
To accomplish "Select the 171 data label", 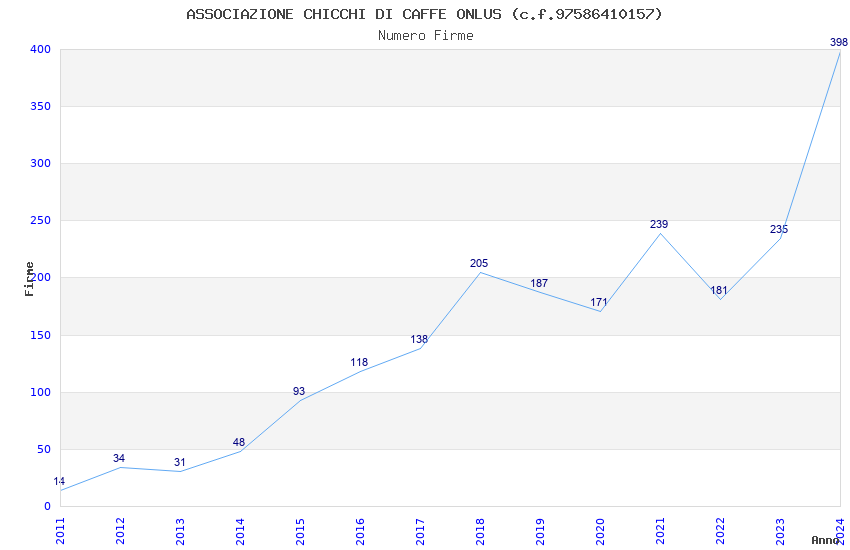I will pos(599,302).
